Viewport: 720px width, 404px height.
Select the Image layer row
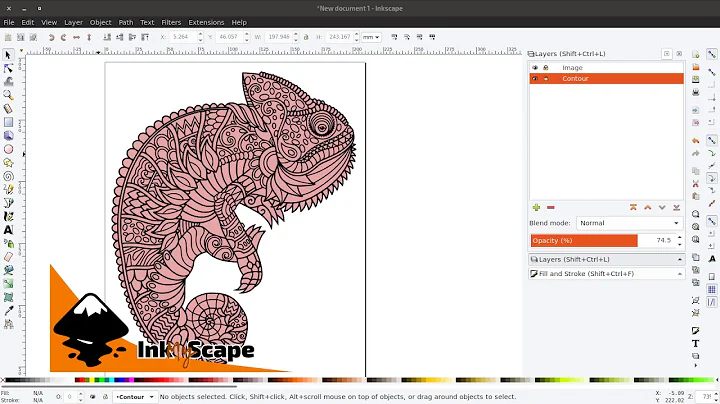click(x=607, y=67)
